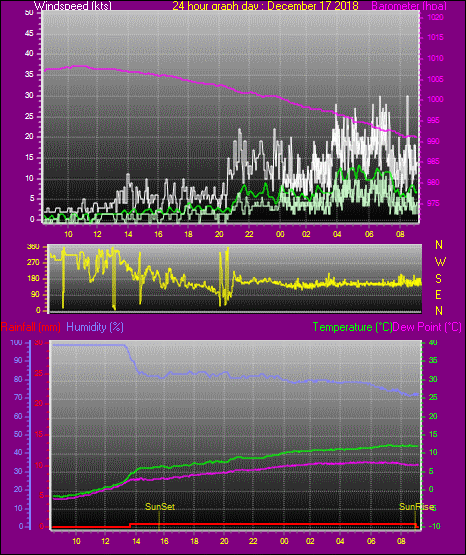Click the humidity scale value 90
This screenshot has height=555, width=466.
18,361
